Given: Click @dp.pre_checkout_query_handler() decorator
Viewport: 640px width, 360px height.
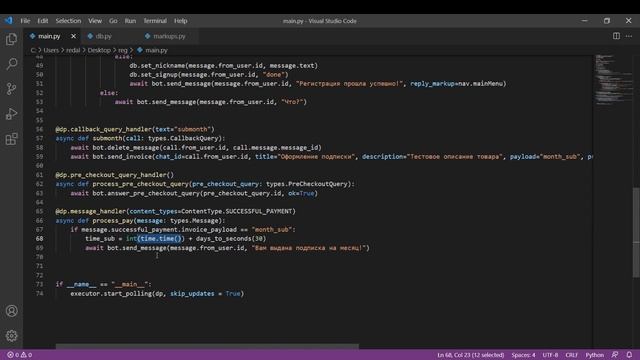Looking at the screenshot, I should [x=115, y=175].
